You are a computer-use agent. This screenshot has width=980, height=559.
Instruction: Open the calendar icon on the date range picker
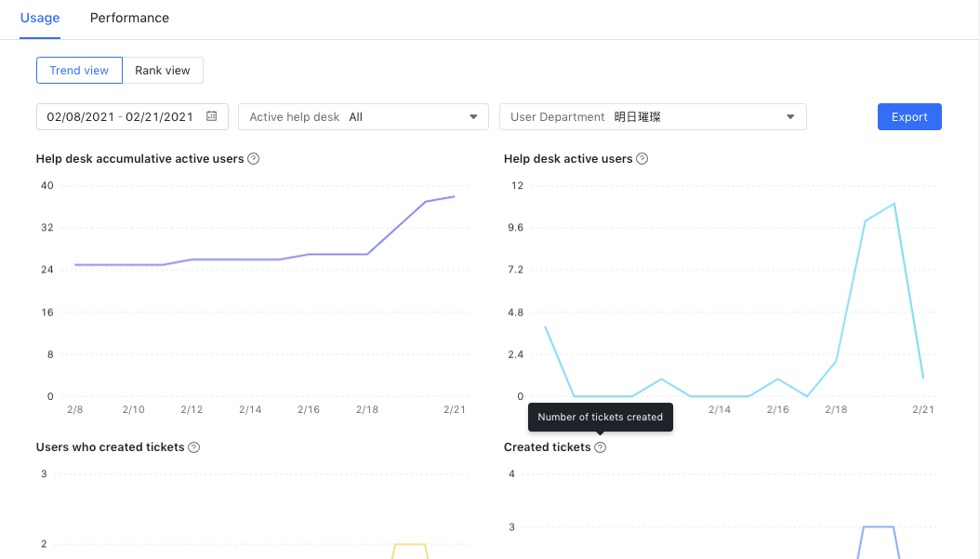212,116
